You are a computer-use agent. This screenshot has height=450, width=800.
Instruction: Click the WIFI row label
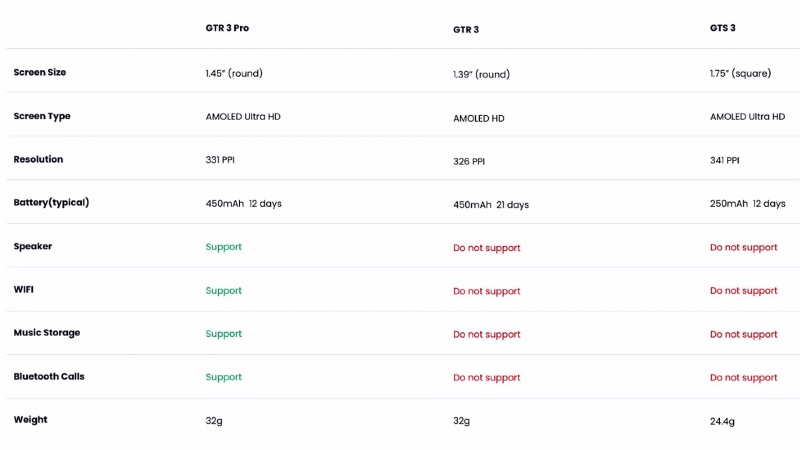pyautogui.click(x=24, y=289)
